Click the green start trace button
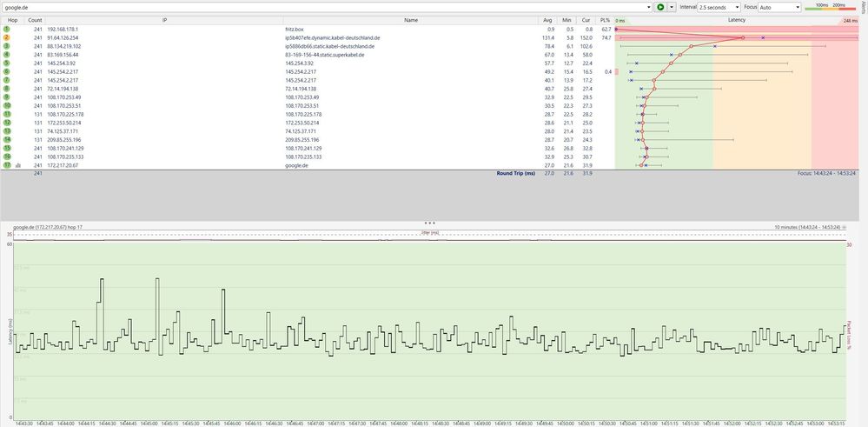This screenshot has width=868, height=427. tap(660, 7)
